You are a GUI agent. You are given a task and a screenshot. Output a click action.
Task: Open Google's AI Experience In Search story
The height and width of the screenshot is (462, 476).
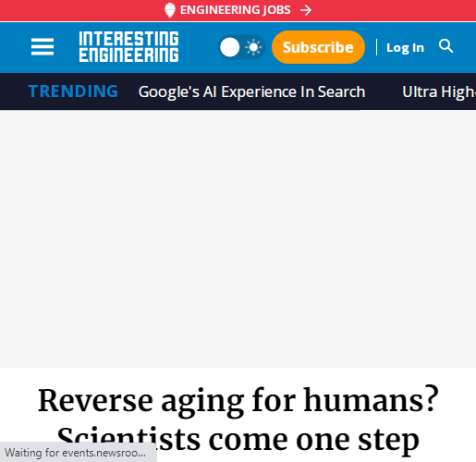point(251,91)
